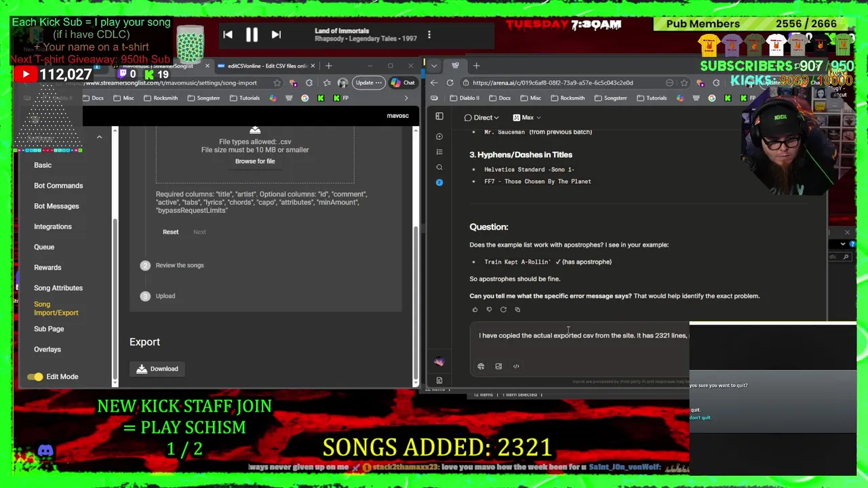
Task: Skip to previous track in music player
Action: [x=228, y=35]
